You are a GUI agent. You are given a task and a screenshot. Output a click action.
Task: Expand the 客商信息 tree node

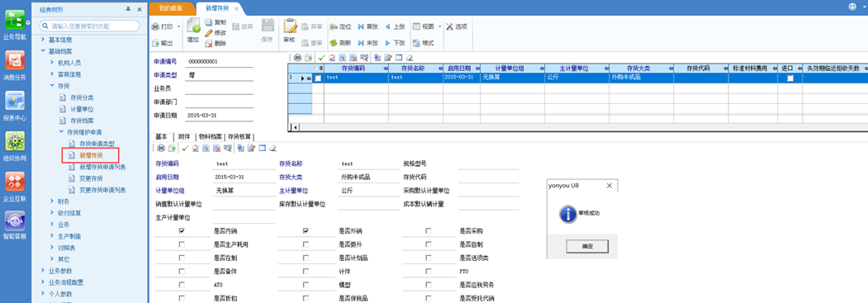point(52,74)
